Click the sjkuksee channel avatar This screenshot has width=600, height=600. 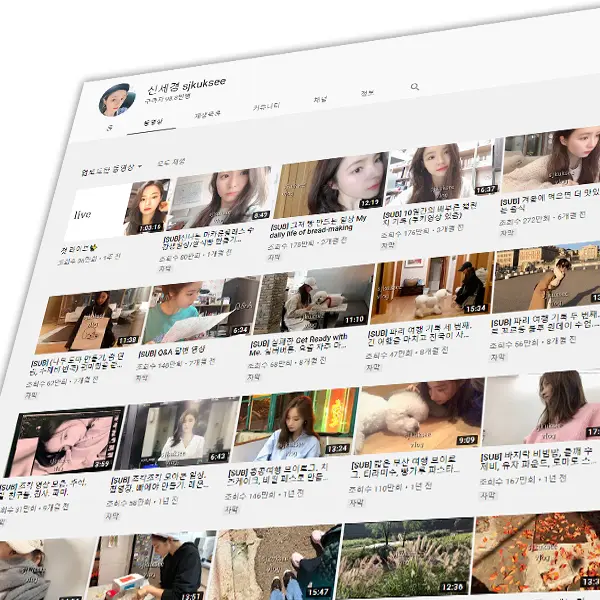tap(117, 98)
